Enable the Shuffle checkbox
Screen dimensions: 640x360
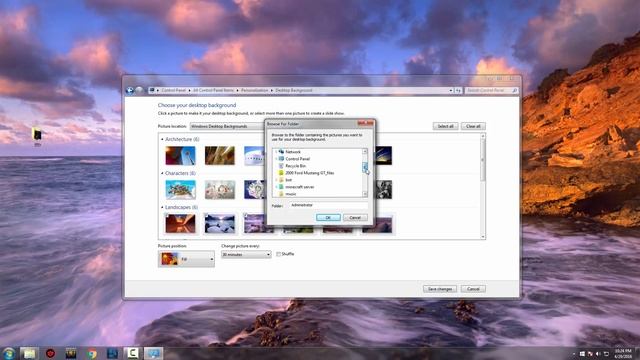278,254
